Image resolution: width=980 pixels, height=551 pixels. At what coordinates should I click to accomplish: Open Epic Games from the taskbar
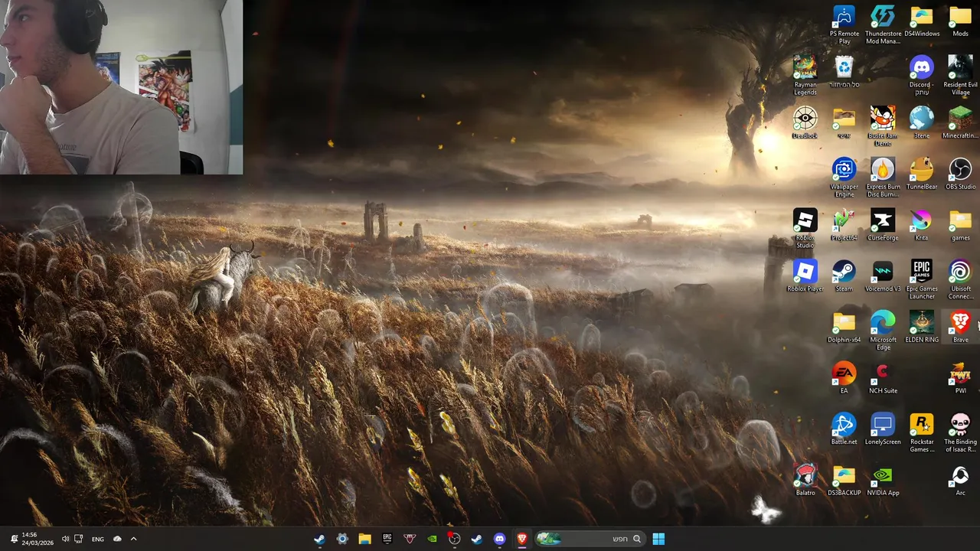pos(387,539)
